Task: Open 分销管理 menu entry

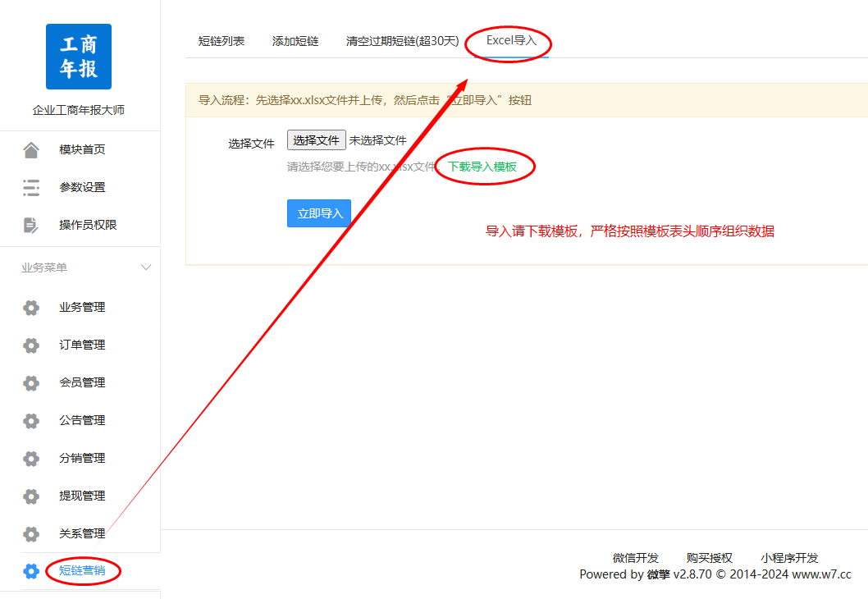Action: click(x=82, y=459)
